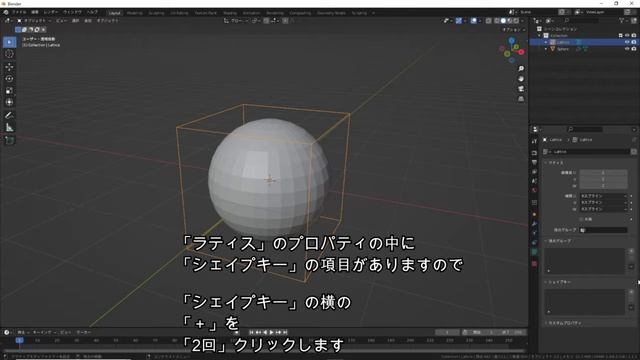Toggle Sphere render camera icon in outliner
640x360 pixels.
(634, 49)
